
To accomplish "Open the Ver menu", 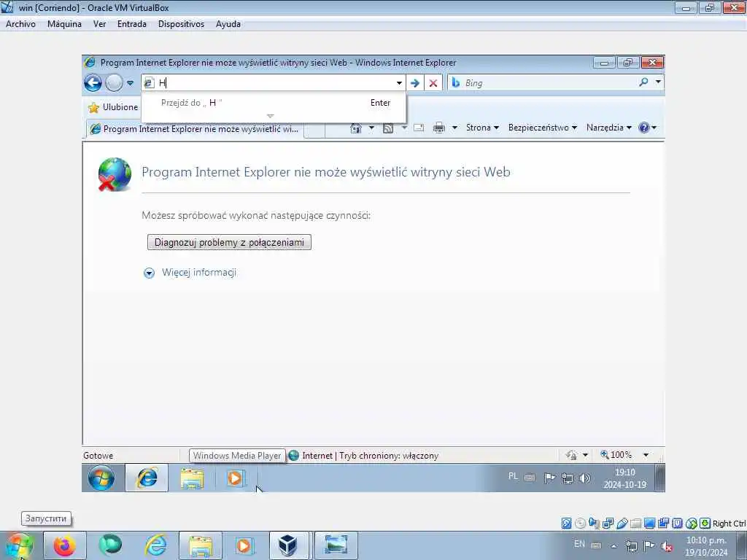I will pos(99,24).
